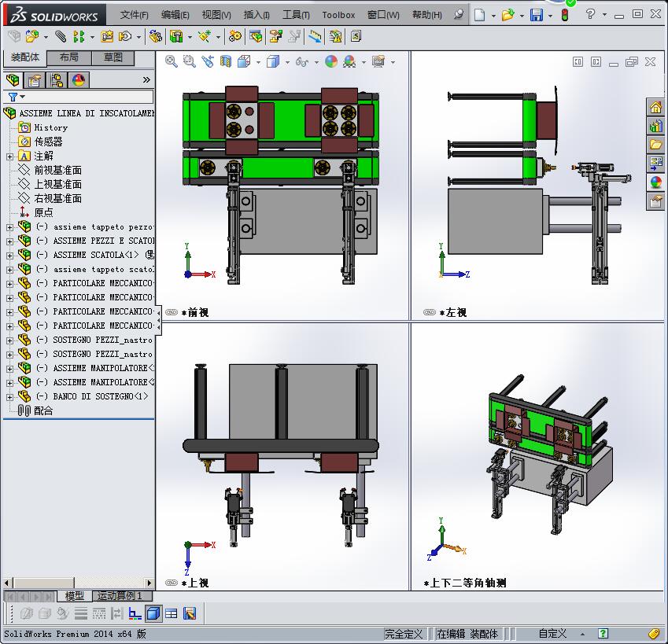Click the New document icon

pyautogui.click(x=480, y=15)
